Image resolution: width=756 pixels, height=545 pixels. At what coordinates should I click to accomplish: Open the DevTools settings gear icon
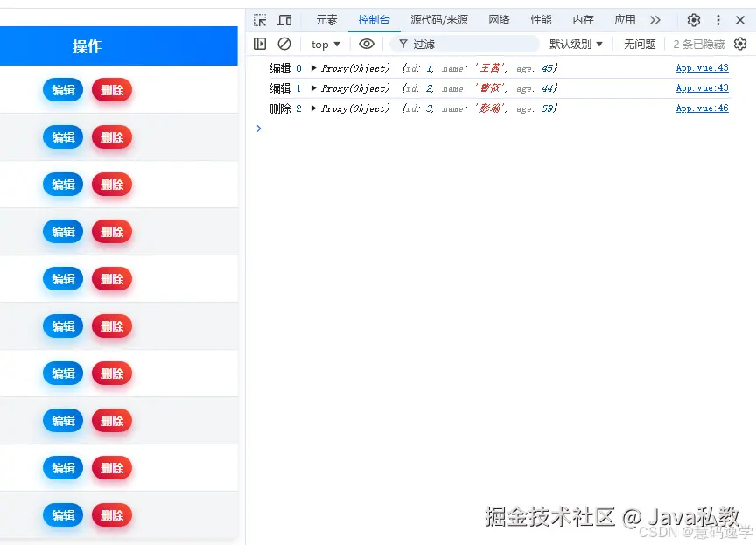(x=694, y=19)
